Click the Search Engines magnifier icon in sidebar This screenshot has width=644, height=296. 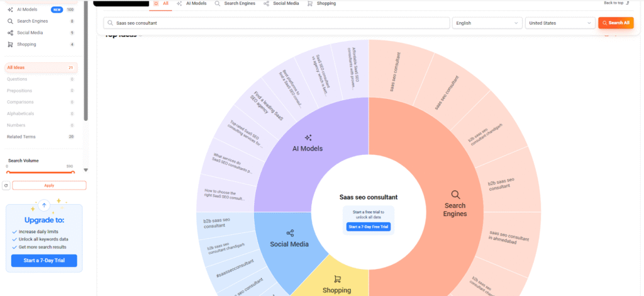pyautogui.click(x=11, y=21)
